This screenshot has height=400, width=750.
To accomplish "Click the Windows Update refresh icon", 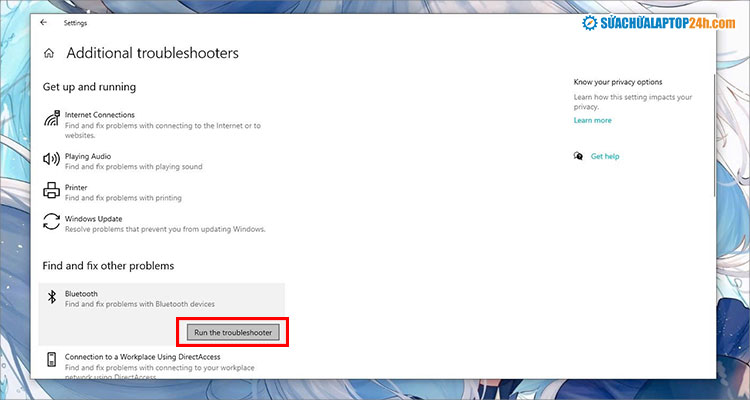I will [x=52, y=222].
